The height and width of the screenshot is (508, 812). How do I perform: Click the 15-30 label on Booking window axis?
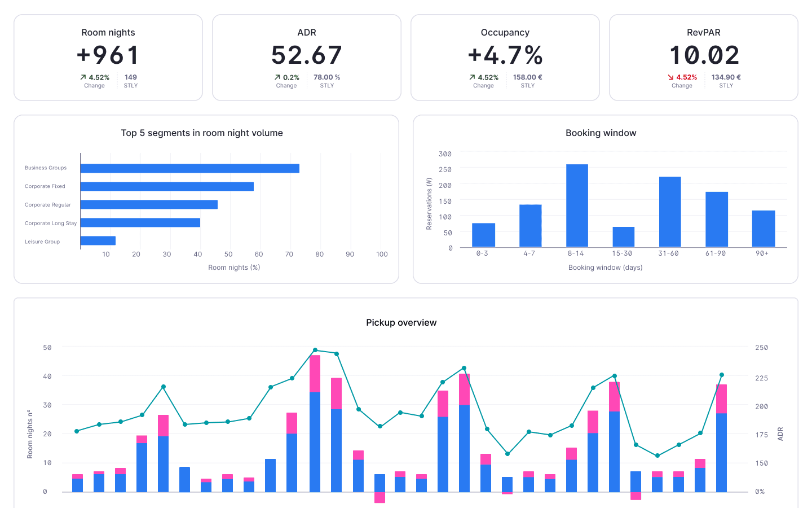click(x=623, y=254)
